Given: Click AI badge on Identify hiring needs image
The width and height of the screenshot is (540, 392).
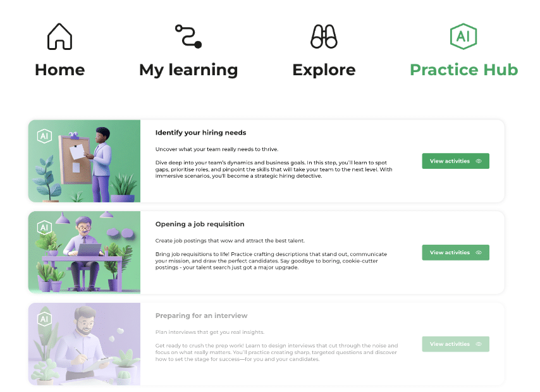Looking at the screenshot, I should tap(44, 136).
